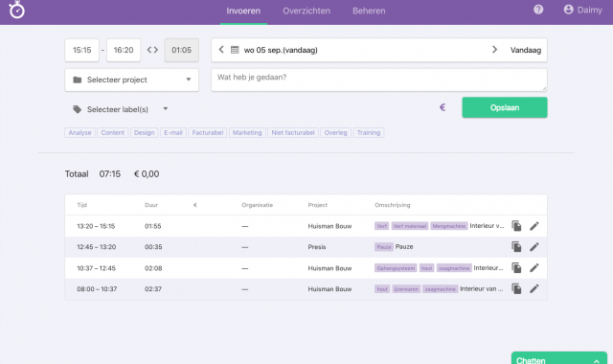Click the Mengmachine tag in first row
The width and height of the screenshot is (613, 364).
(449, 226)
